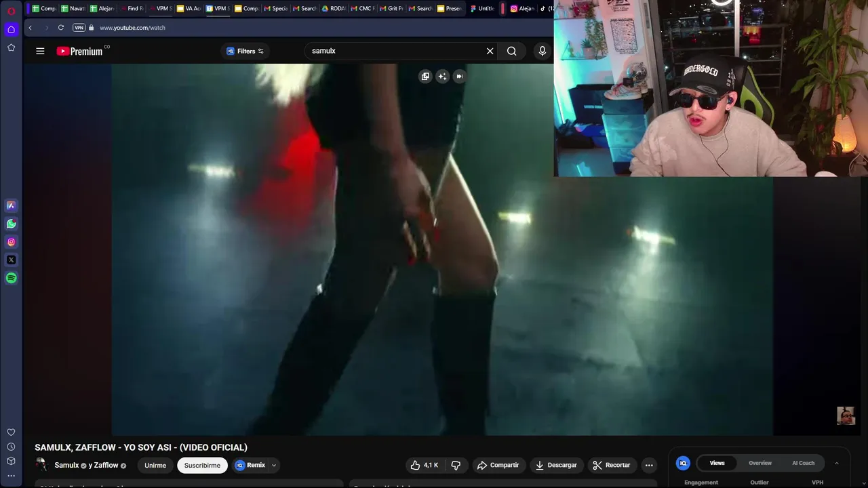The width and height of the screenshot is (868, 488).
Task: Switch to the 'Navat' browser tab
Action: [x=73, y=9]
